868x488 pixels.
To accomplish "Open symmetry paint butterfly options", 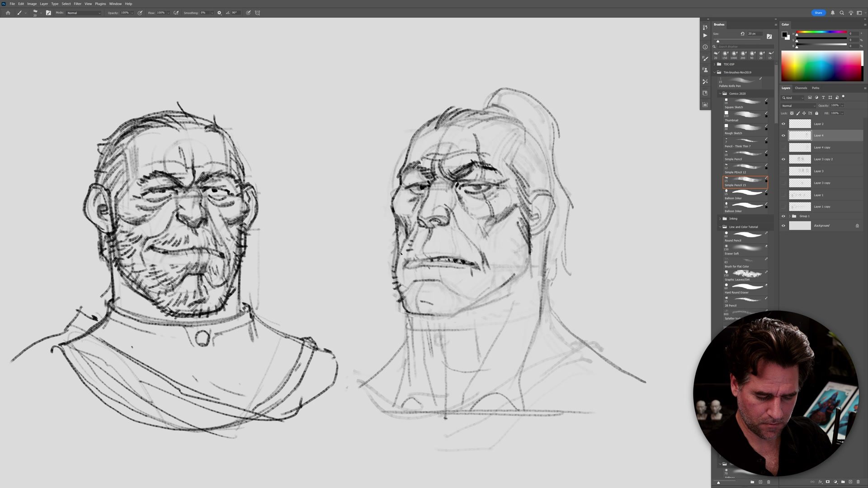I will 258,13.
